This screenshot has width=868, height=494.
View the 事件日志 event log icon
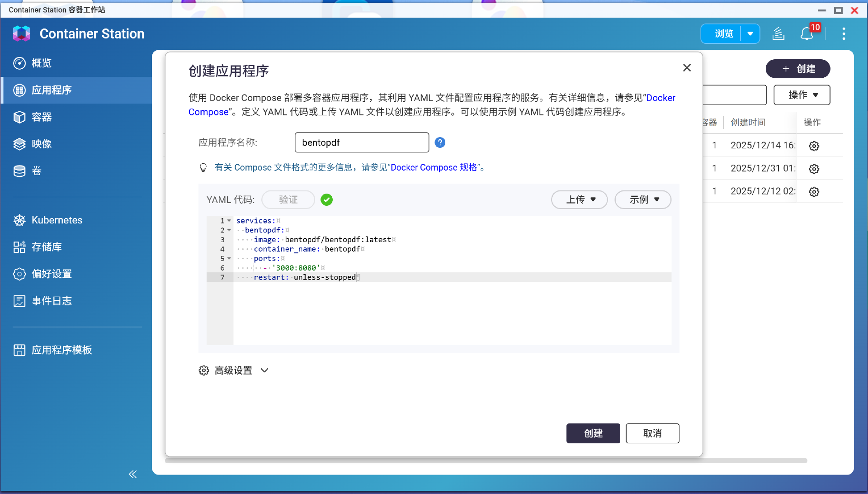[x=19, y=300]
